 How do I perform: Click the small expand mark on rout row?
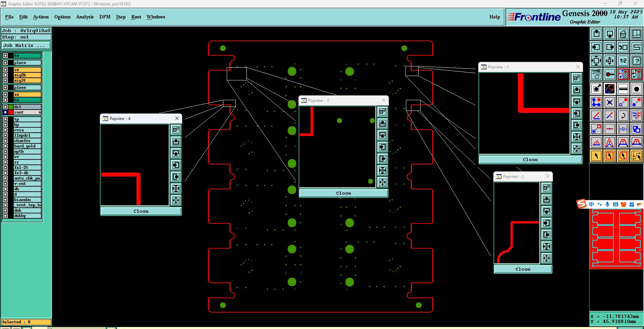(x=40, y=112)
